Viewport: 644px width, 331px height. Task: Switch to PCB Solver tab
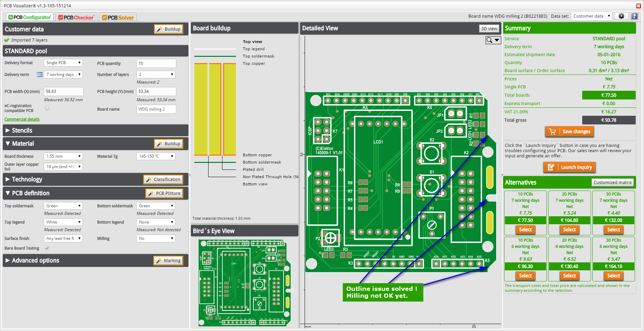click(118, 17)
